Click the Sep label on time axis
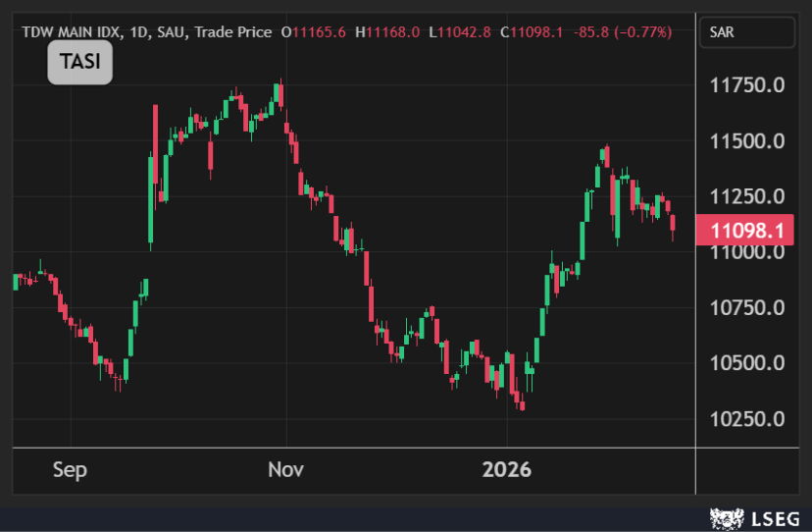The height and width of the screenshot is (532, 812). tap(70, 469)
